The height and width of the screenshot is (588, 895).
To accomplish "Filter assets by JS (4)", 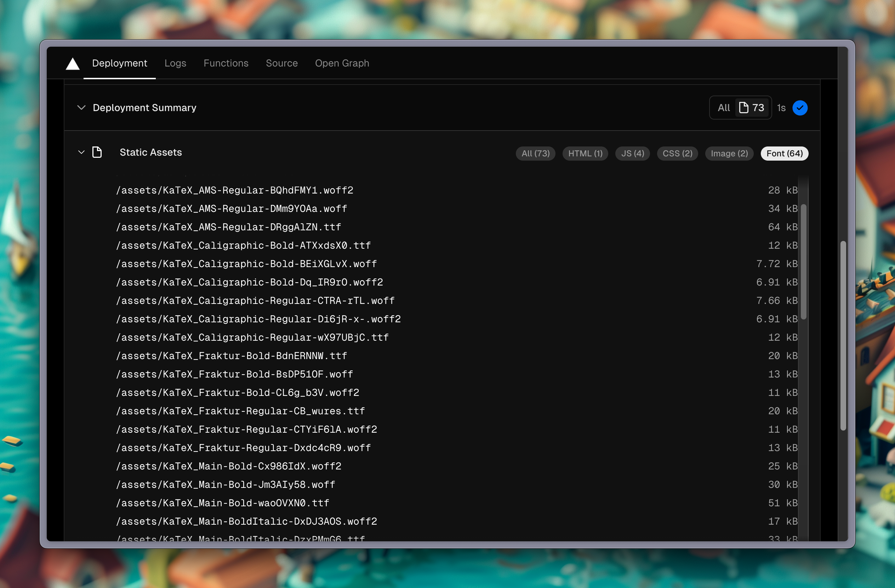I will pyautogui.click(x=633, y=153).
